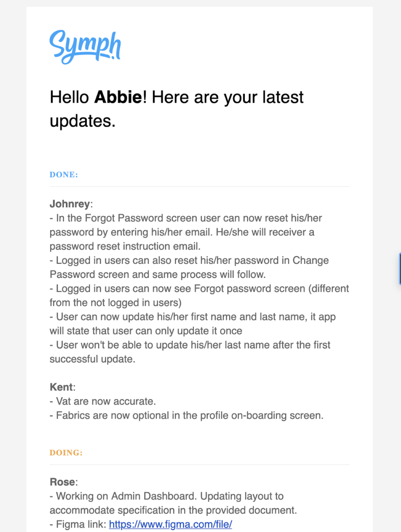Image resolution: width=401 pixels, height=532 pixels.
Task: Click the Vat are now accurate line
Action: click(x=103, y=401)
